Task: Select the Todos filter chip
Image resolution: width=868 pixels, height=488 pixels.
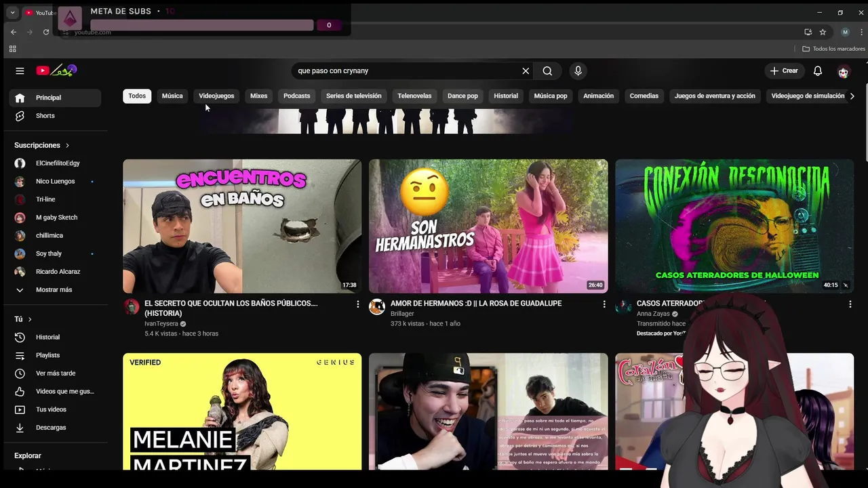Action: tap(137, 96)
